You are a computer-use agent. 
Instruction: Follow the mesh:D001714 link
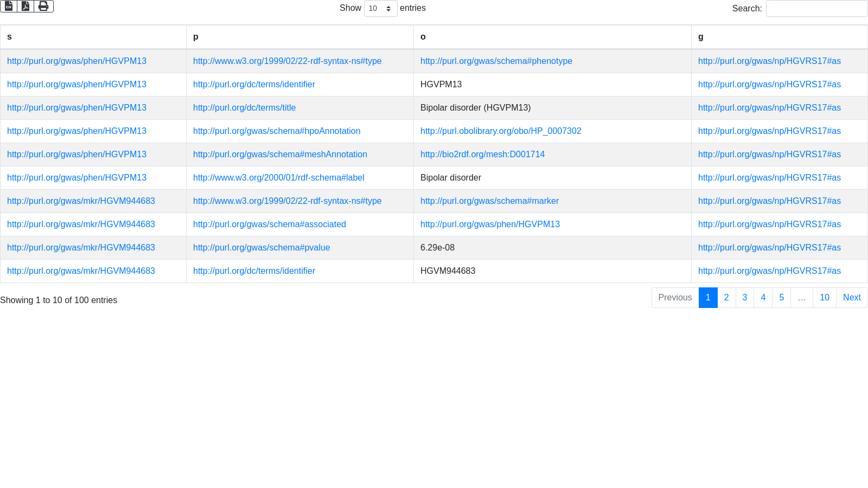pyautogui.click(x=482, y=155)
